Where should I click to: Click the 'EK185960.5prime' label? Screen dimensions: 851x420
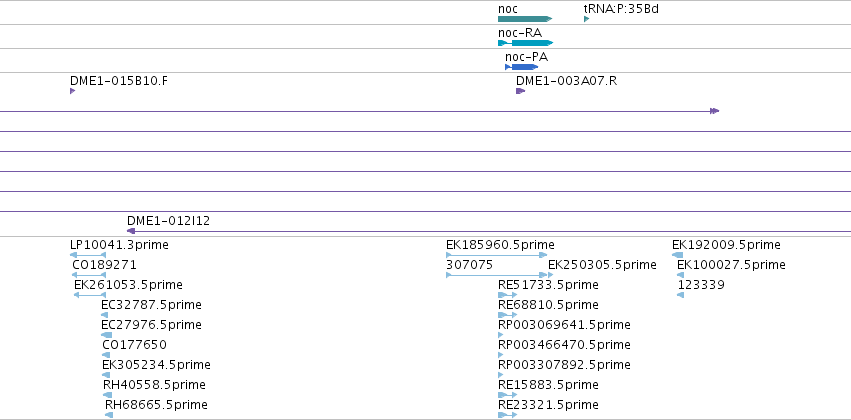[x=500, y=245]
